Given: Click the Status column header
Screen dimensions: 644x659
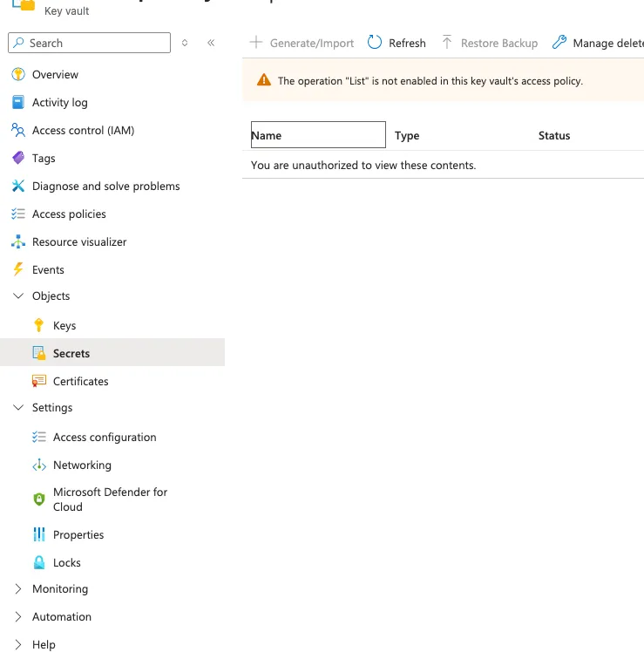Looking at the screenshot, I should pos(554,135).
